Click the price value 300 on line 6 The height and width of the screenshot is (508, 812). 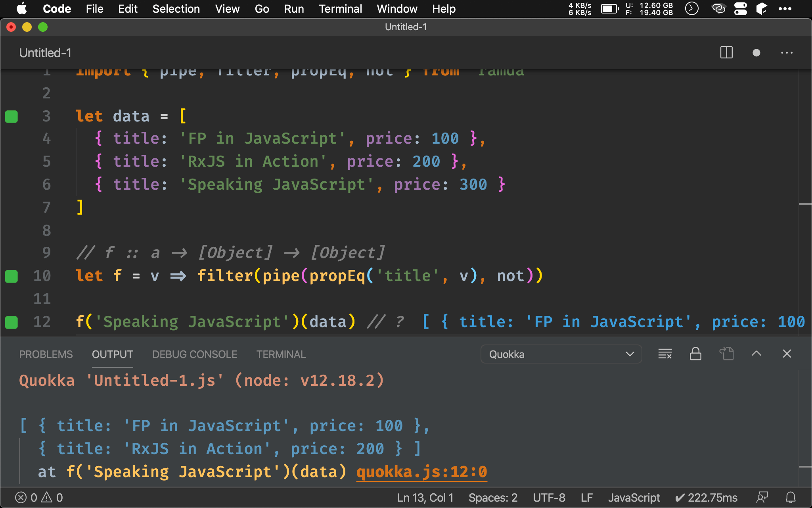(473, 185)
